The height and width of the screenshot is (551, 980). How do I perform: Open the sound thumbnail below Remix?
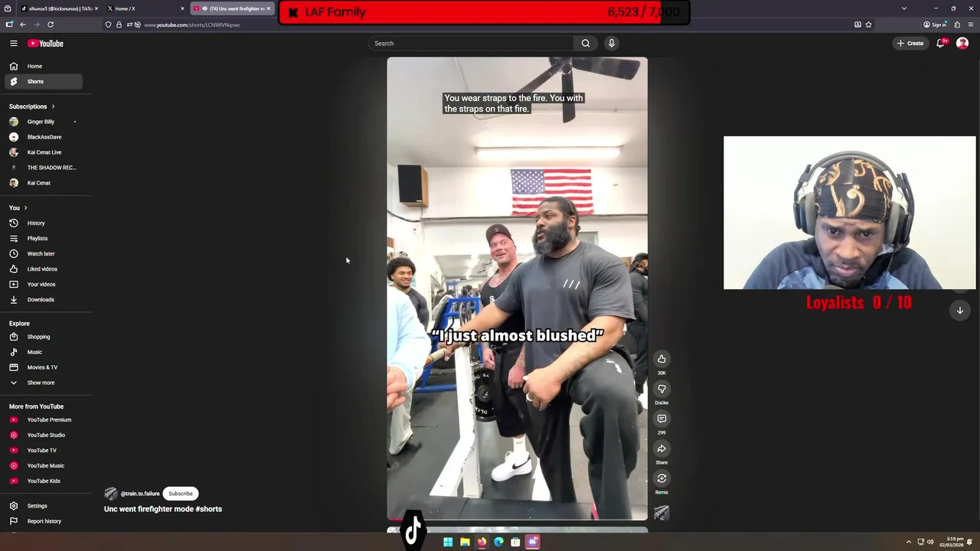click(x=661, y=513)
